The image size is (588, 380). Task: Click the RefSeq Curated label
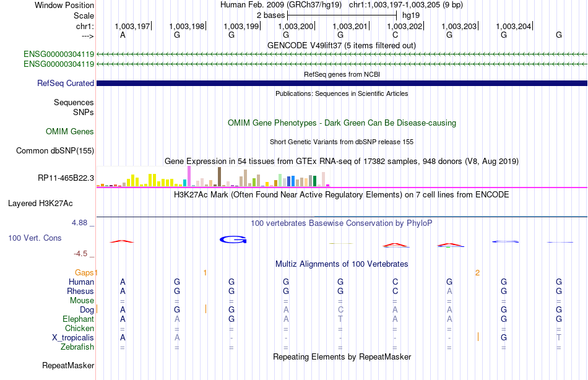point(65,84)
